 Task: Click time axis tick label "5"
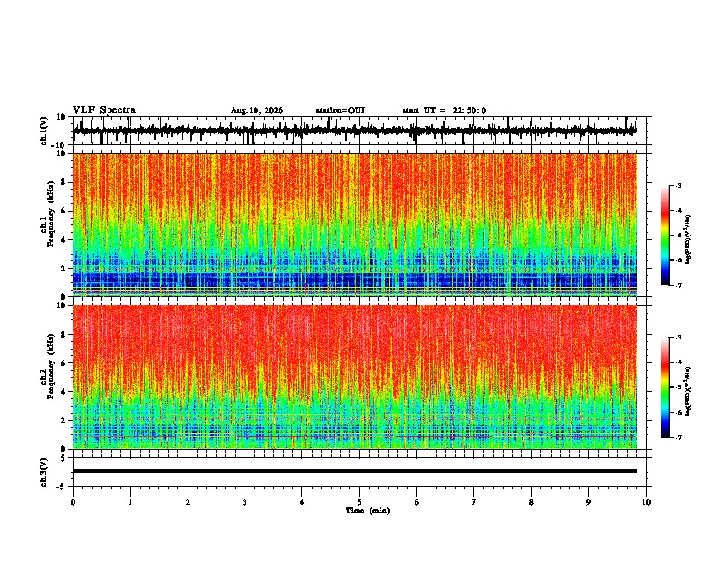tap(359, 502)
